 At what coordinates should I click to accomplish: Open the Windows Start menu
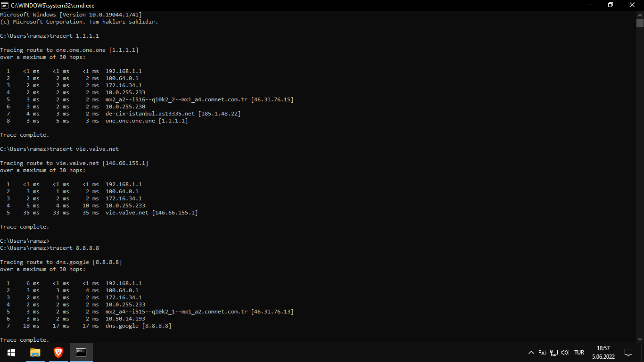point(11,352)
